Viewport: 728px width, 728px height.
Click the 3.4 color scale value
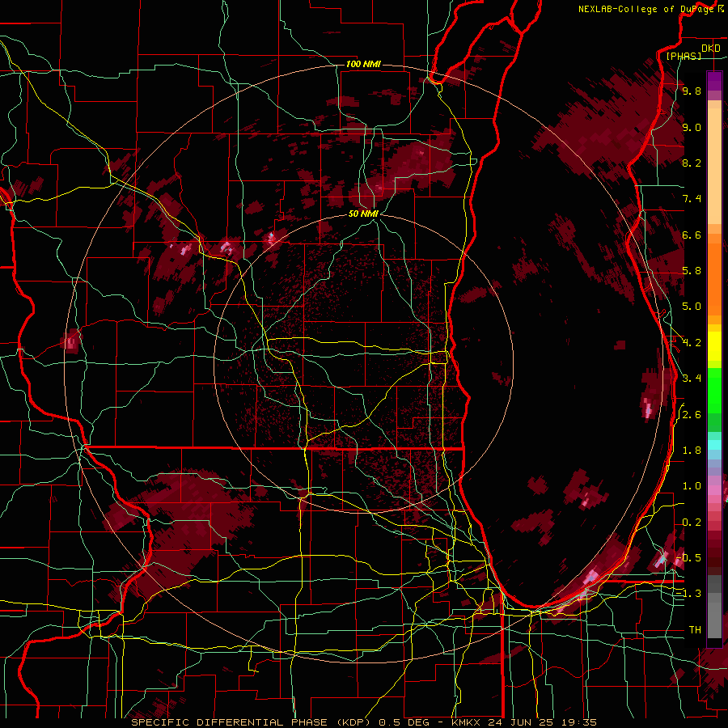tap(692, 379)
